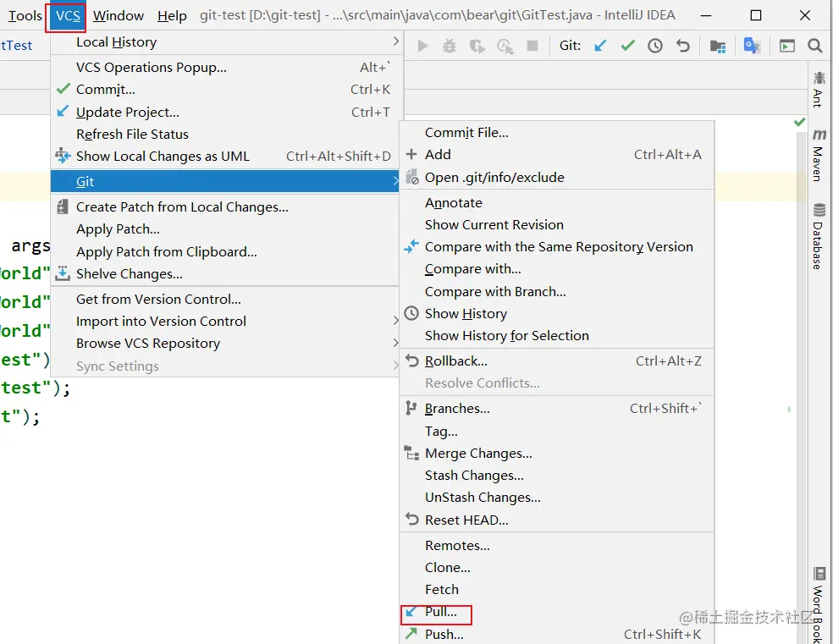Select Show History entry

557,314
